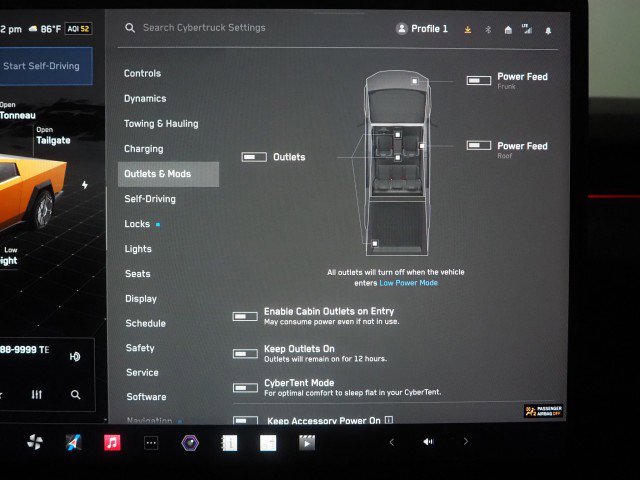Click the left chevron beside volume
This screenshot has width=640, height=480.
click(391, 442)
